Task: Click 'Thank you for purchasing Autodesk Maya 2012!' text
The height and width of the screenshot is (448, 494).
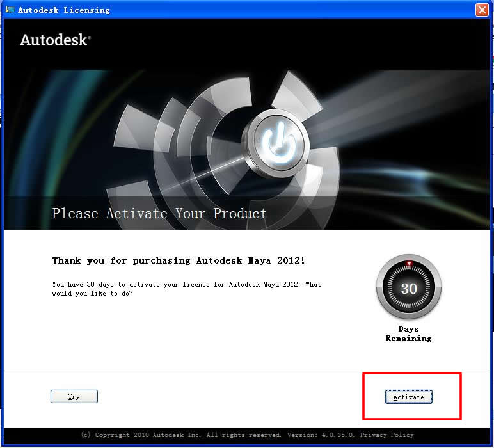Action: pyautogui.click(x=179, y=260)
